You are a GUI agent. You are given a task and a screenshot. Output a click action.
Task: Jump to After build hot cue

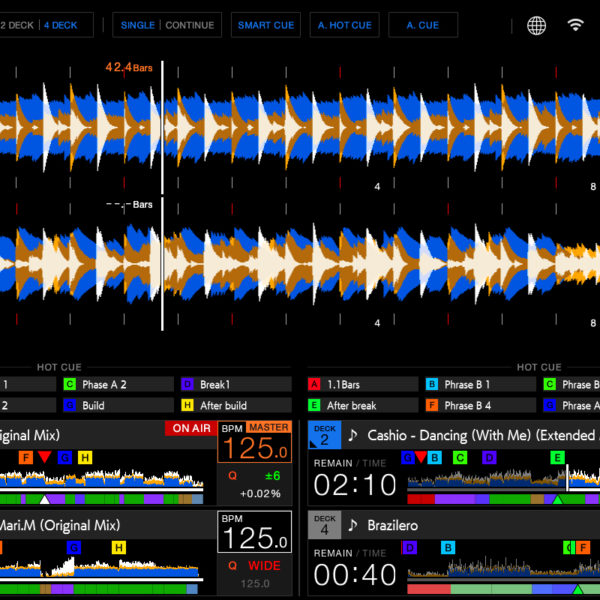click(236, 405)
